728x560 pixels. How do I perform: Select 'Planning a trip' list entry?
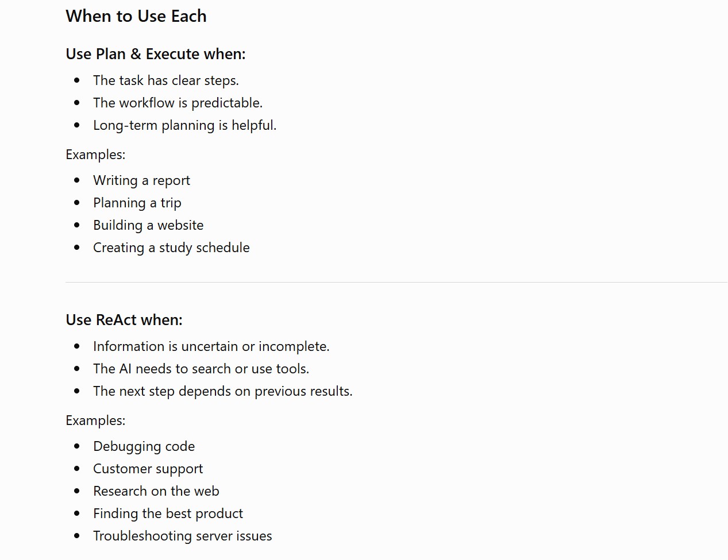137,203
